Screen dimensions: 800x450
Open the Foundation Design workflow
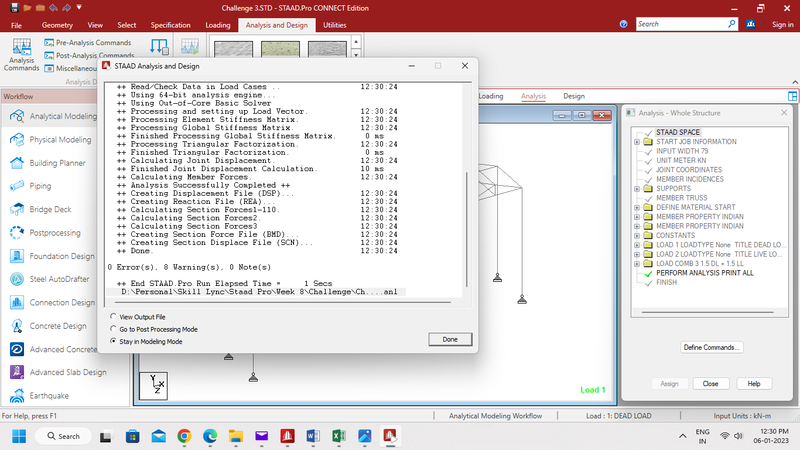tap(62, 256)
